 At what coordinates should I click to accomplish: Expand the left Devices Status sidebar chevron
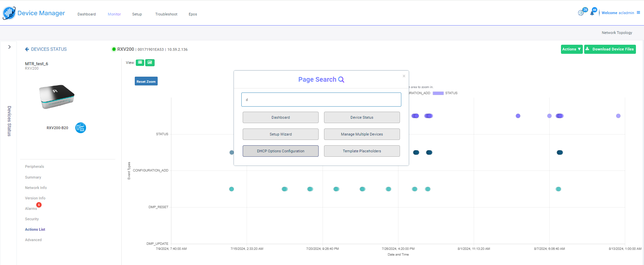[9, 47]
